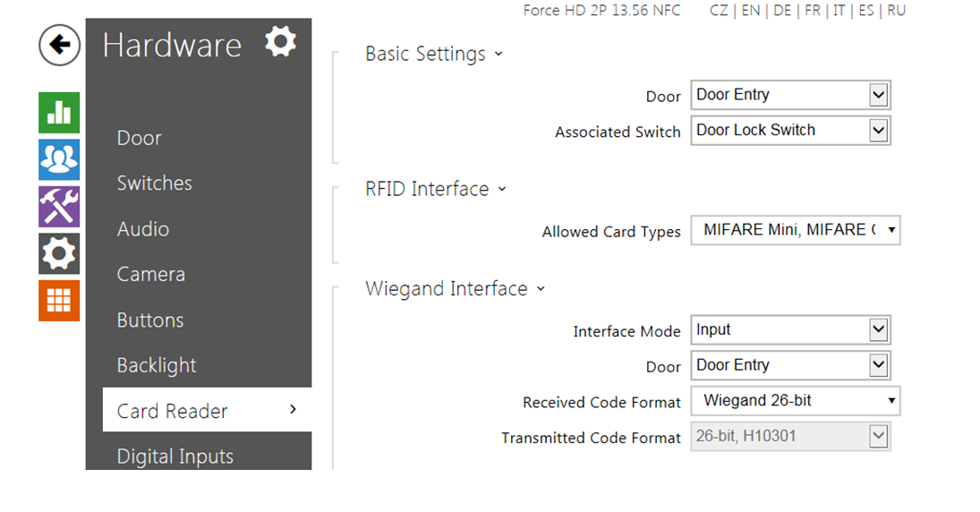Open the purple Services tools icon
Screen dimensions: 980x512
[59, 206]
